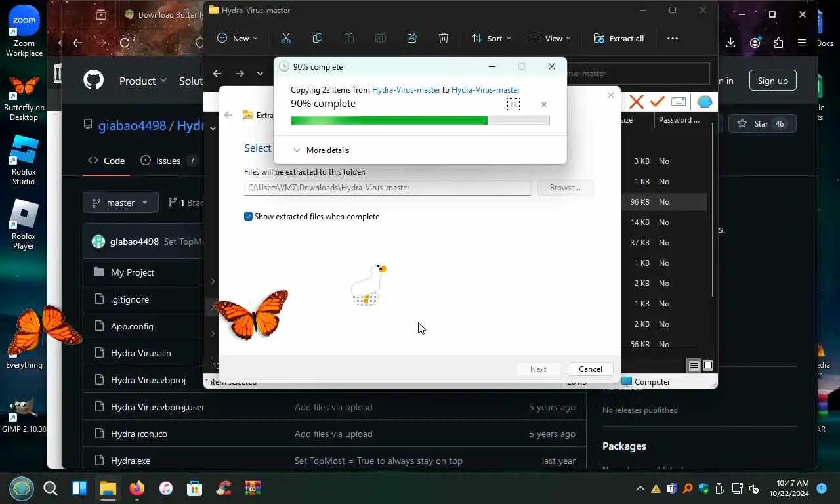This screenshot has height=504, width=840.
Task: Go forward using Explorer's forward arrow
Action: (240, 73)
